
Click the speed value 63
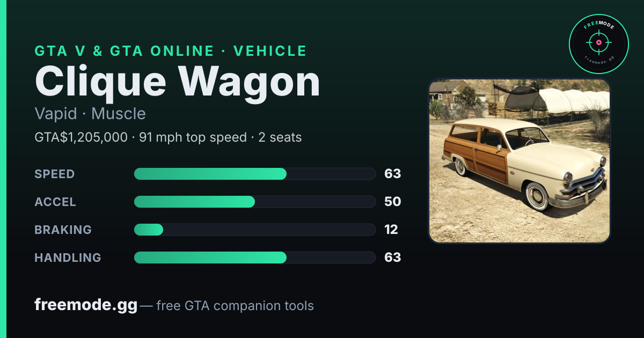(393, 174)
